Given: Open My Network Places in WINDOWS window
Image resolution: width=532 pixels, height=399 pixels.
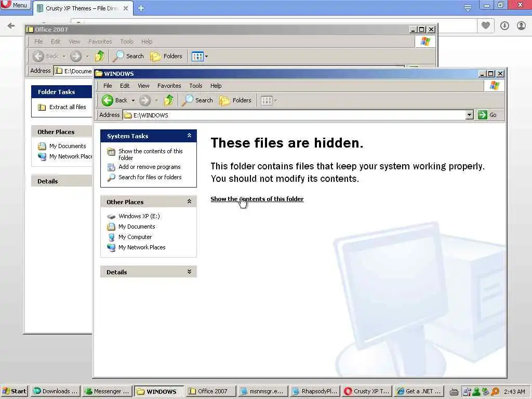Looking at the screenshot, I should coord(141,247).
